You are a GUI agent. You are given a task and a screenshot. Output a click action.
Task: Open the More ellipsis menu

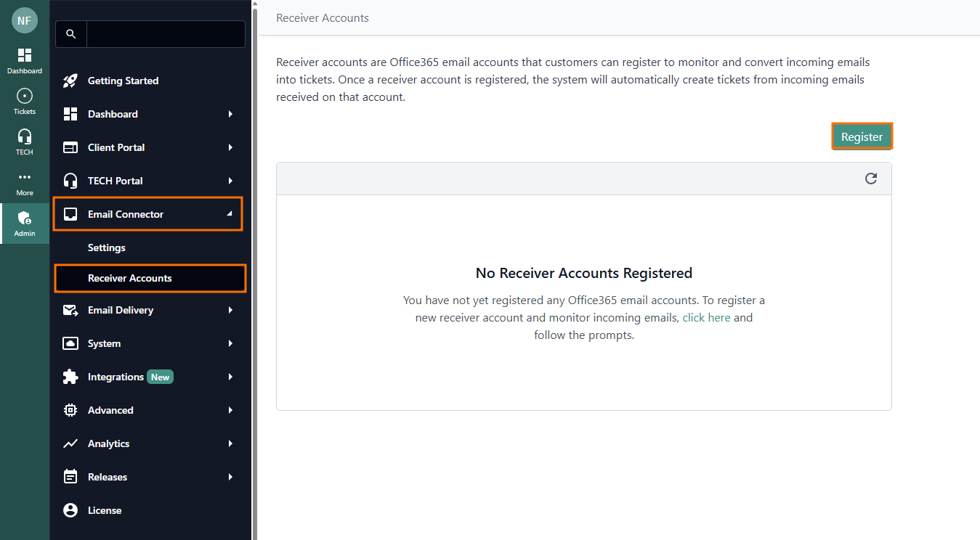coord(25,183)
